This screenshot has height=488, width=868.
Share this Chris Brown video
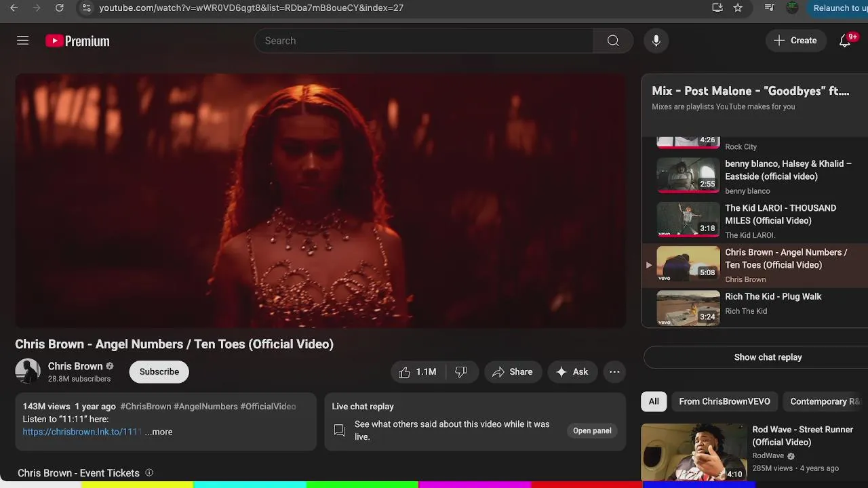[x=513, y=371]
